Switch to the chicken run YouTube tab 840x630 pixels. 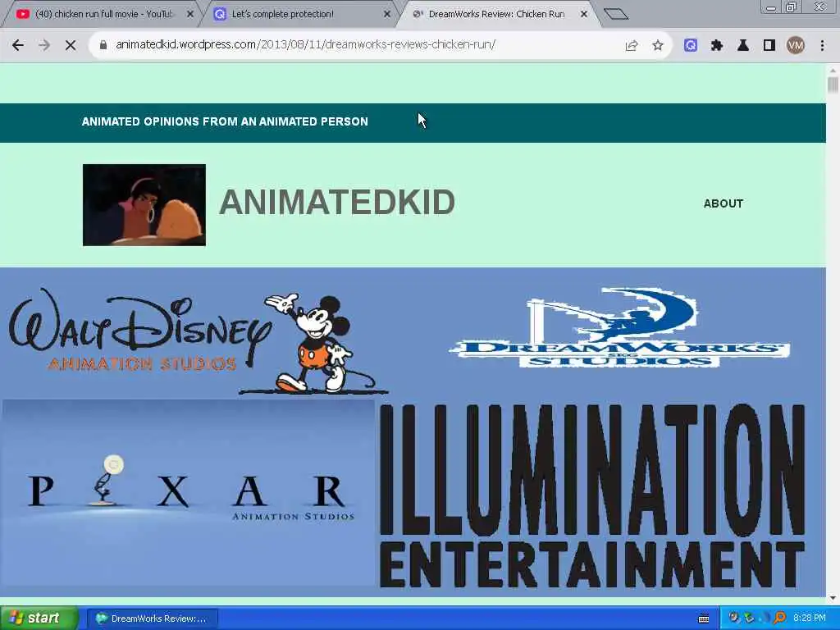point(102,14)
